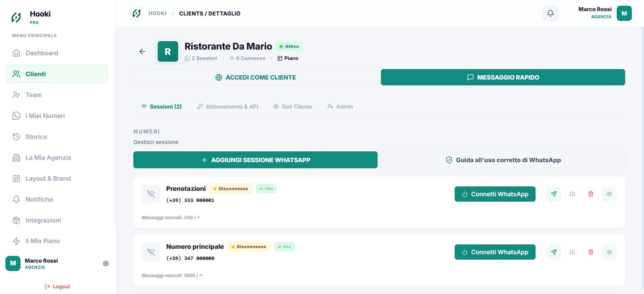Switch to the Admin tab
This screenshot has height=294, width=644.
click(x=340, y=107)
